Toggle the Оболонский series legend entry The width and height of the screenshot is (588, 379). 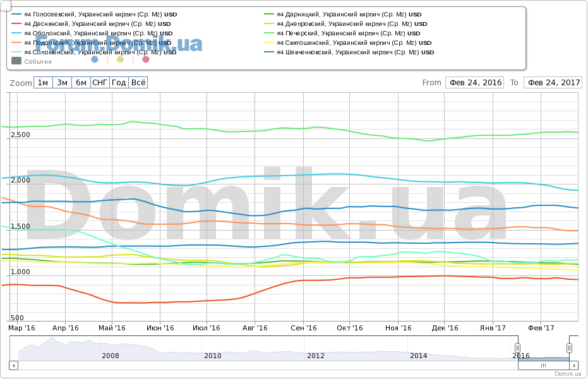pos(92,33)
